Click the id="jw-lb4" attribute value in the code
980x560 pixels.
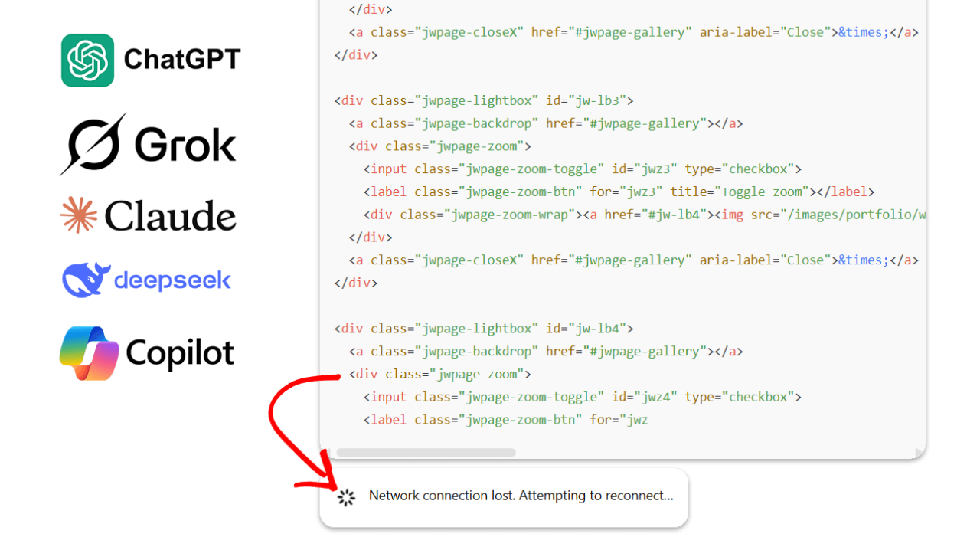tap(596, 329)
